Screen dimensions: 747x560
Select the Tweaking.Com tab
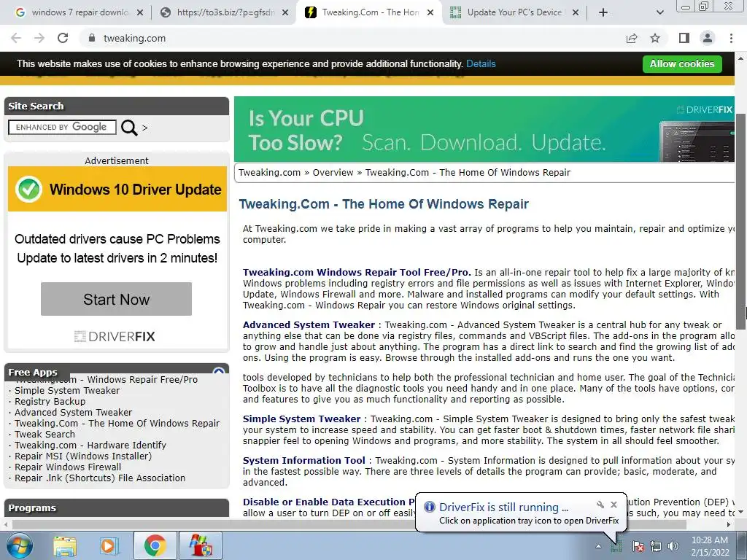pyautogui.click(x=368, y=12)
